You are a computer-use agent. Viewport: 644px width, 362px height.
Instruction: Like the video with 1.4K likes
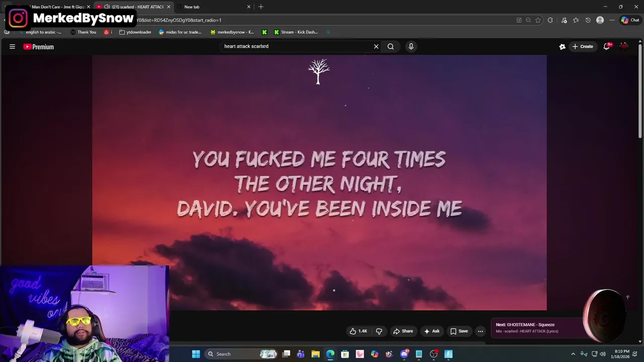(358, 331)
